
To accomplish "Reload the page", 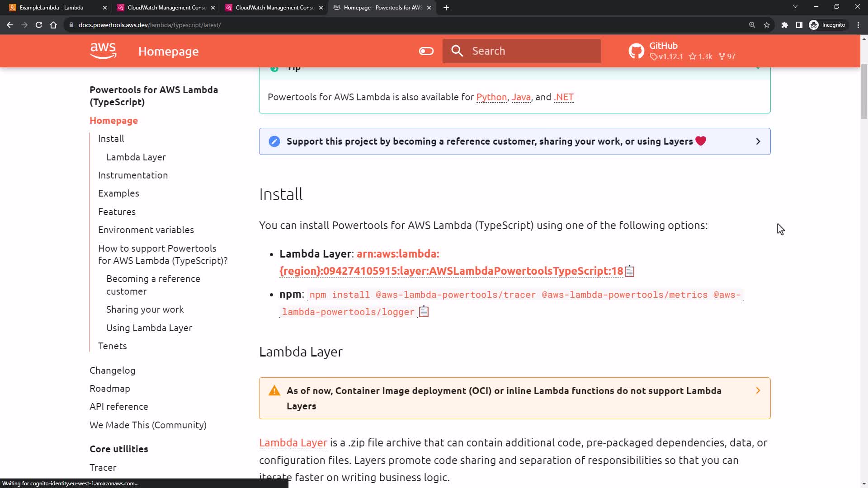I will (39, 25).
